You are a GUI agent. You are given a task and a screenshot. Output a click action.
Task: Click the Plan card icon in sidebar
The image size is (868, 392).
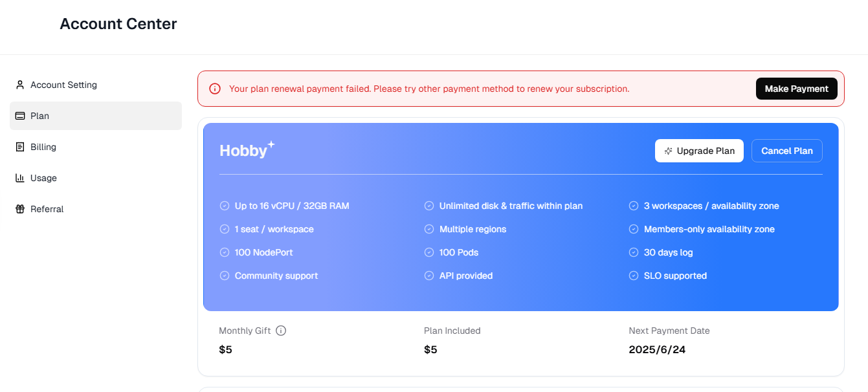pyautogui.click(x=20, y=116)
